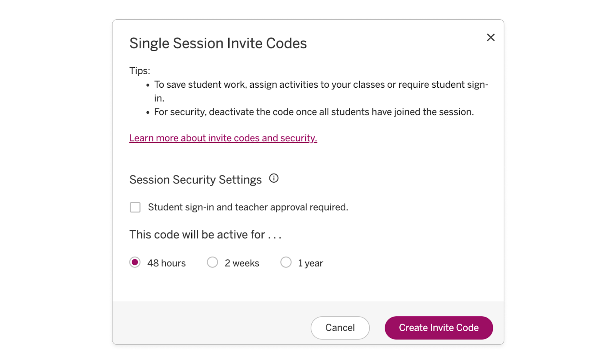616x364 pixels.
Task: Click the Single Session Invite Codes title
Action: [x=218, y=43]
